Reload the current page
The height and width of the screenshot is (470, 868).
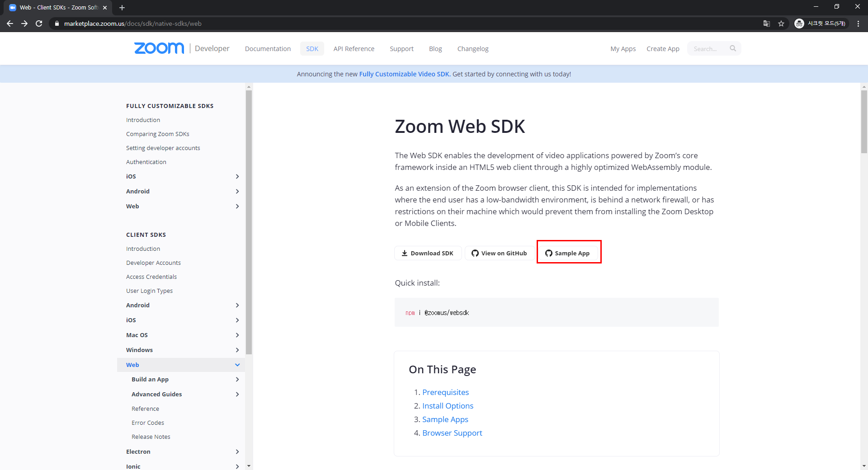tap(39, 23)
